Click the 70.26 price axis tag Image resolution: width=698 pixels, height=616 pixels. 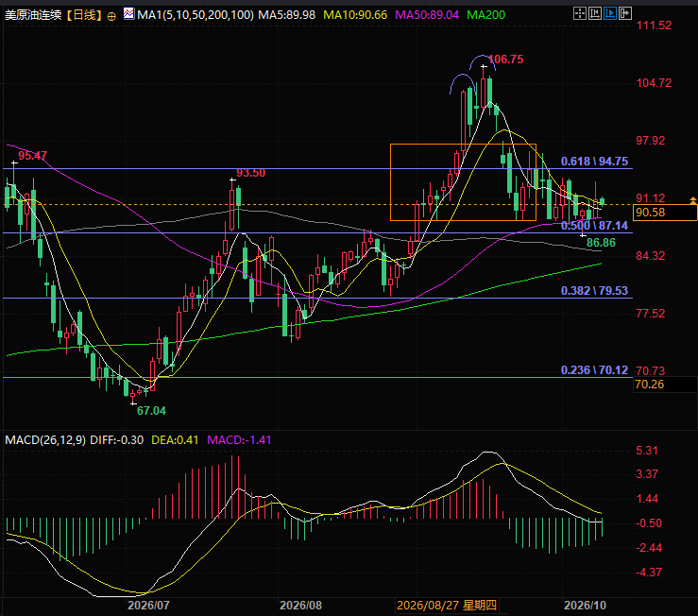coord(665,385)
